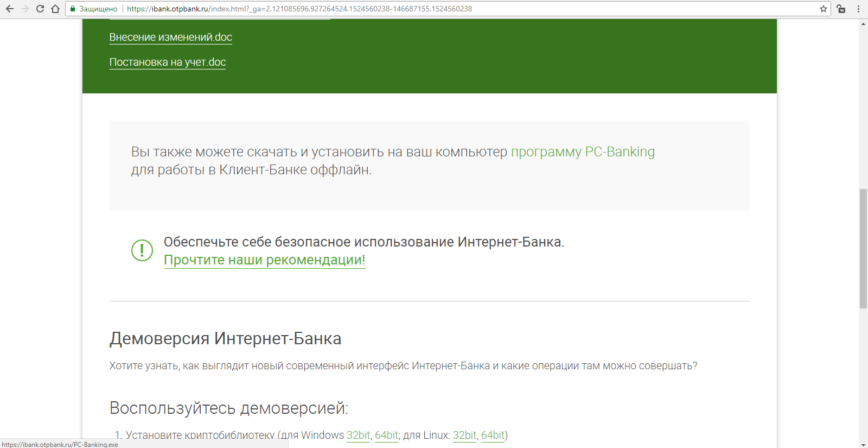The width and height of the screenshot is (868, 448).
Task: Reload the current page
Action: coord(40,9)
